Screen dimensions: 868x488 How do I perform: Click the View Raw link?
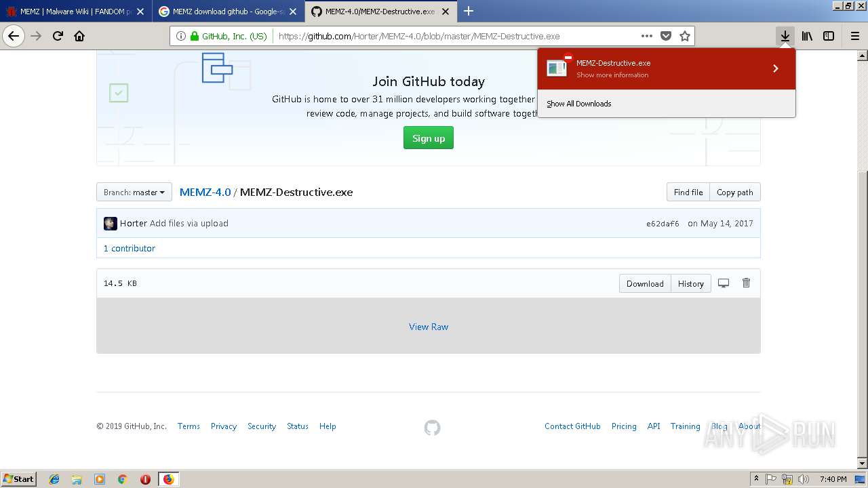pyautogui.click(x=429, y=327)
